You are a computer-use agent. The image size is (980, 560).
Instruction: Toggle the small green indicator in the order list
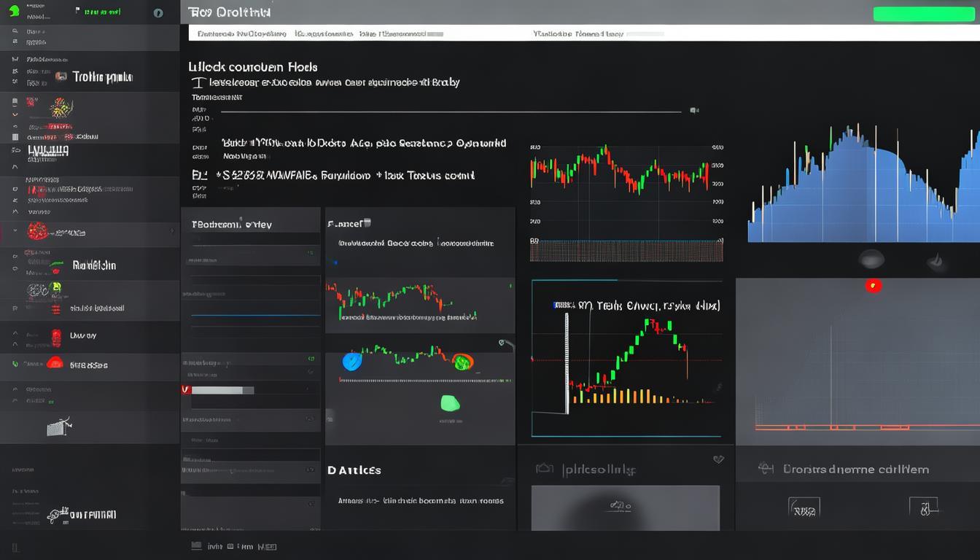(x=311, y=359)
